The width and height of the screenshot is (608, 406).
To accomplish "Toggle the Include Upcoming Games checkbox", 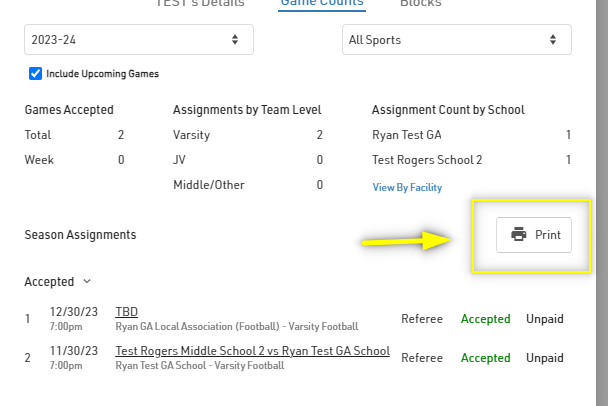I will click(36, 73).
